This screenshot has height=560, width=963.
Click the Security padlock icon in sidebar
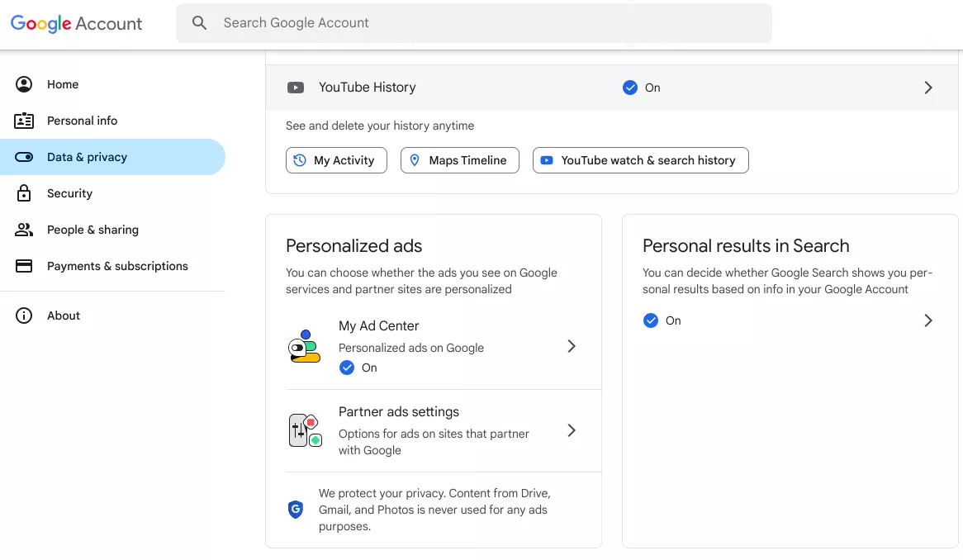tap(24, 193)
